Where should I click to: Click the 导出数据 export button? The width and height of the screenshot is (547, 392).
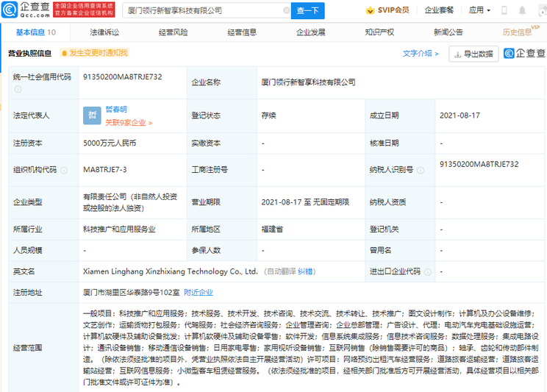point(473,54)
